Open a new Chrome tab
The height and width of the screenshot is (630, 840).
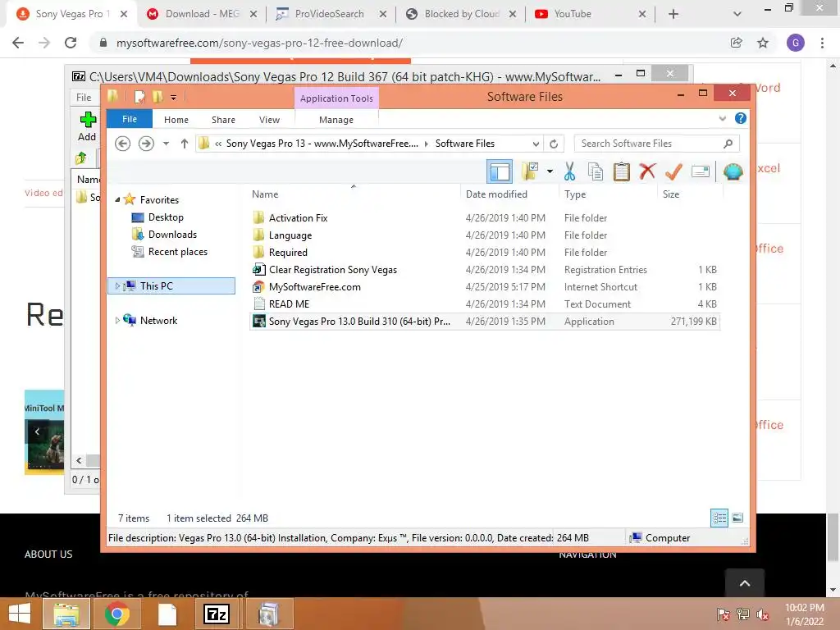673,14
